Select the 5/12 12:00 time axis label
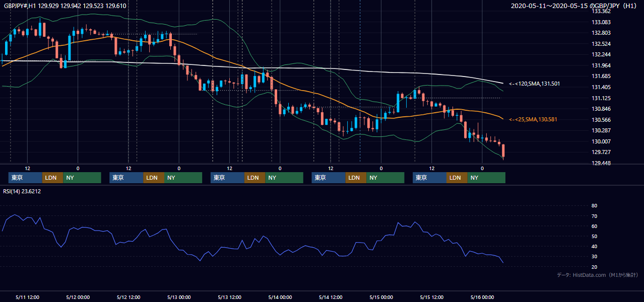This screenshot has width=644, height=302. point(128,297)
